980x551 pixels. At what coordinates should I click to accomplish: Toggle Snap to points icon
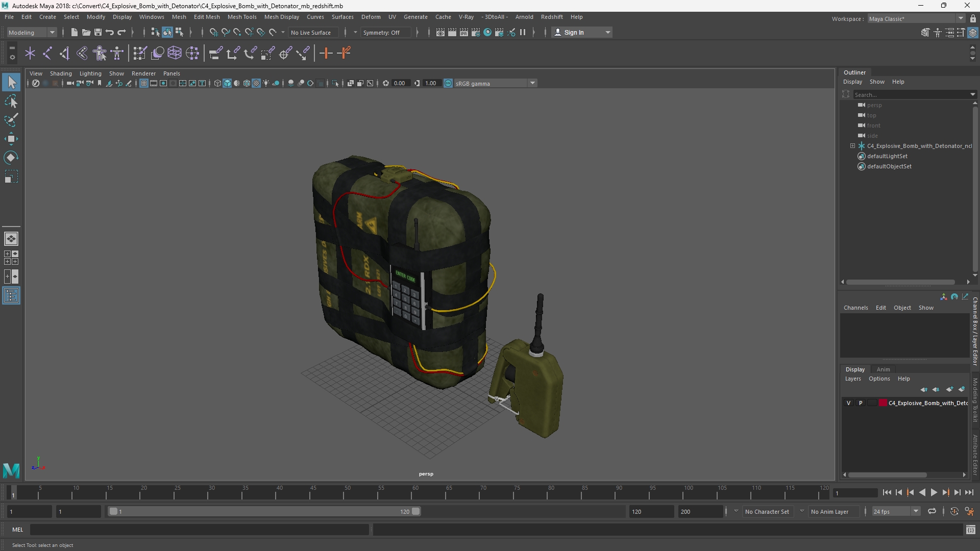237,32
